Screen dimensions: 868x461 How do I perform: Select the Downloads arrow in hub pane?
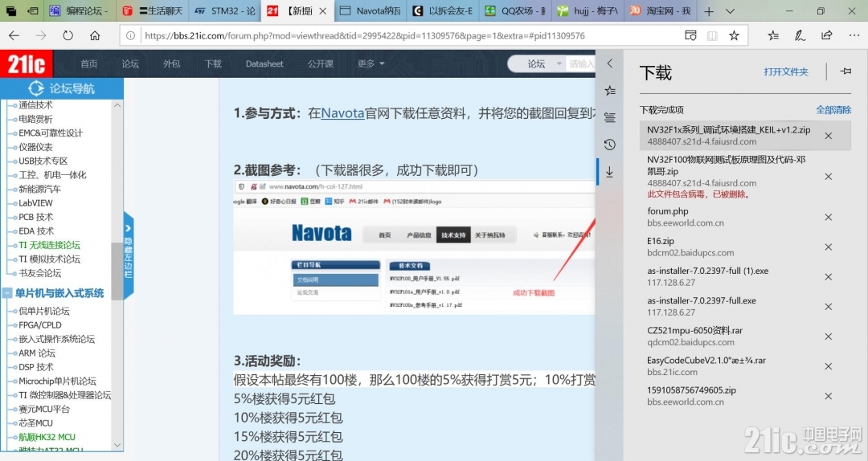[609, 172]
